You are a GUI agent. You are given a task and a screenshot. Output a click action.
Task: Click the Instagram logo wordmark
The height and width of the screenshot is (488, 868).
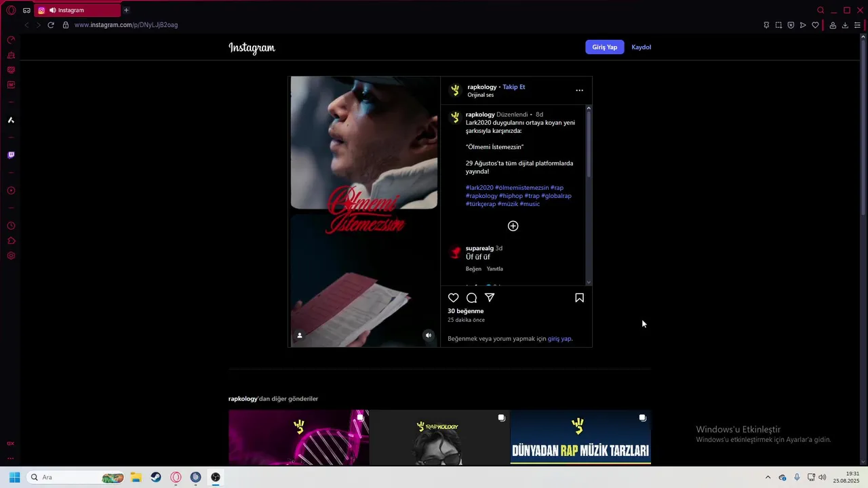(x=252, y=47)
